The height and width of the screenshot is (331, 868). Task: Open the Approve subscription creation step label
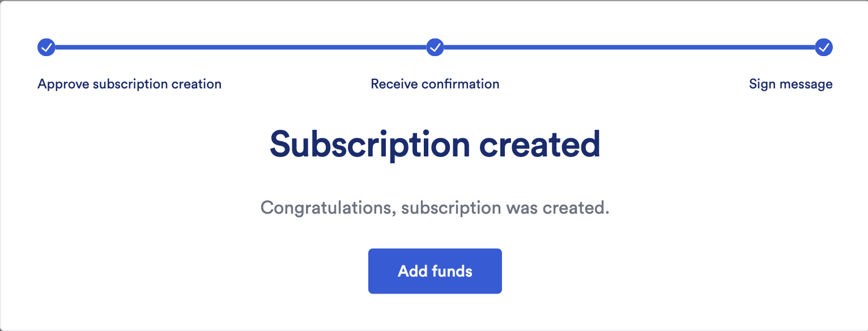coord(129,84)
